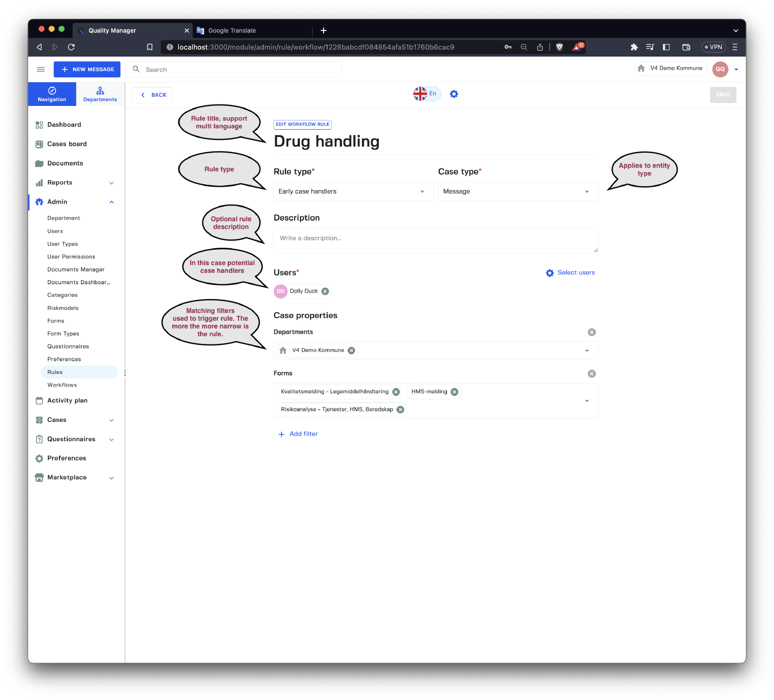774x700 pixels.
Task: Toggle the VPN button in browser
Action: (x=714, y=47)
